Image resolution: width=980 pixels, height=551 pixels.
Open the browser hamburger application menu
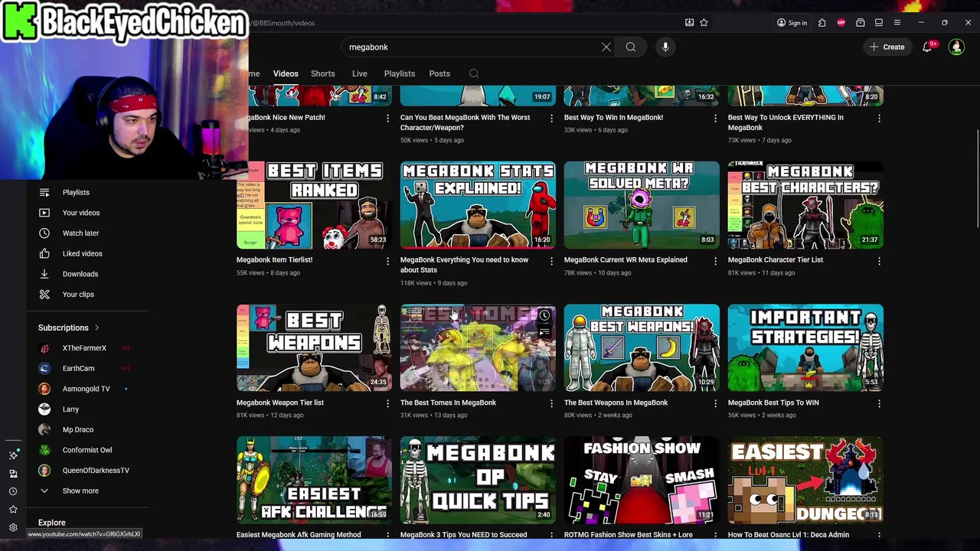click(897, 23)
